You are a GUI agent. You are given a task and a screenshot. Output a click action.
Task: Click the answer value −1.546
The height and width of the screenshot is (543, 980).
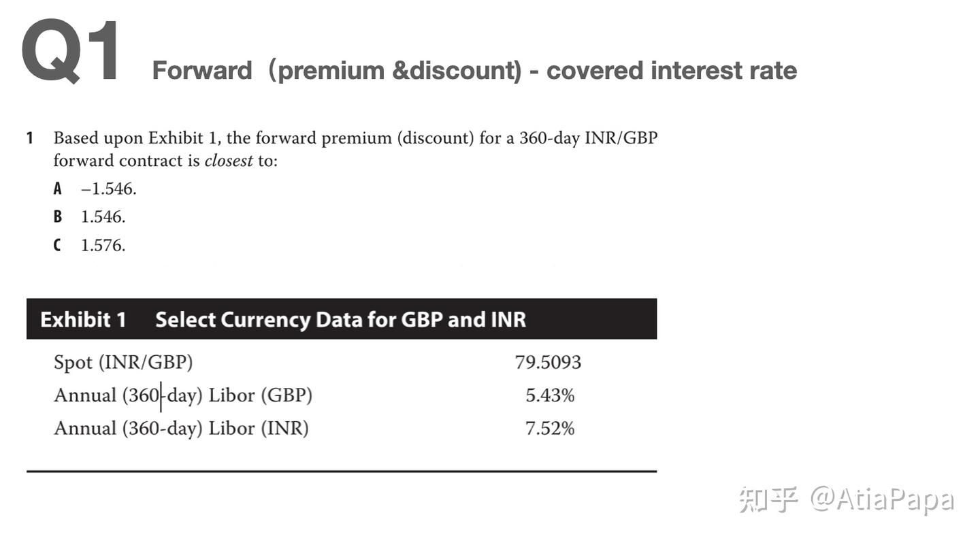(x=108, y=188)
